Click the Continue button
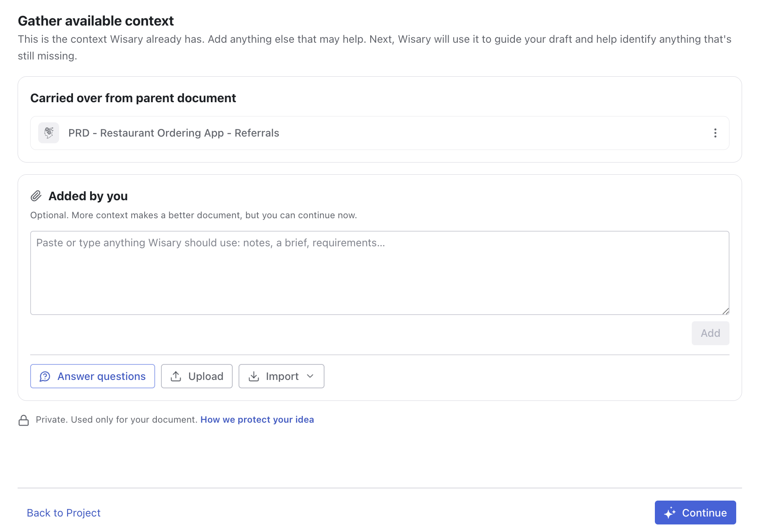 pyautogui.click(x=695, y=512)
